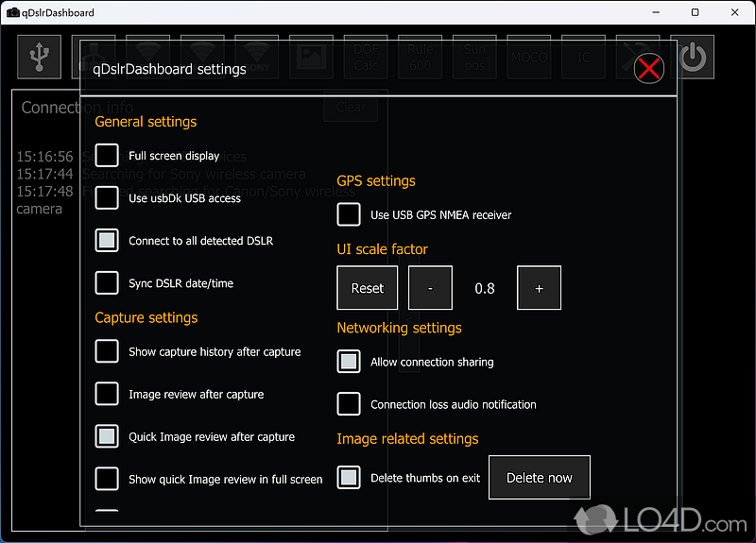Image resolution: width=756 pixels, height=543 pixels.
Task: Open Rule 600 tool in dimmed toolbar
Action: tap(420, 57)
